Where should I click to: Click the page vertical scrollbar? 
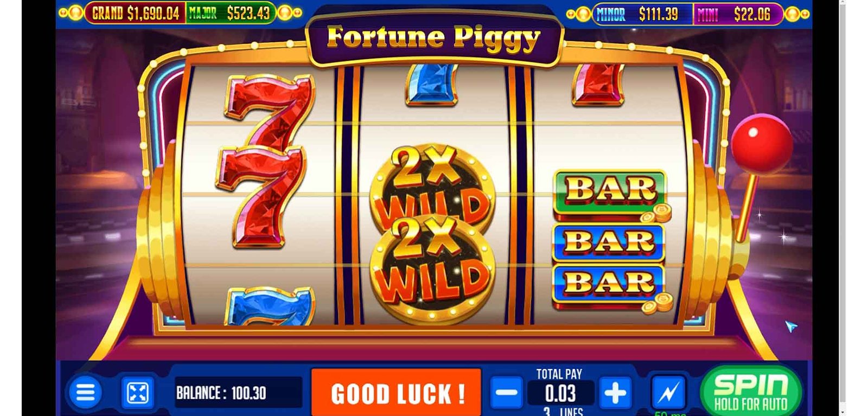coord(842,208)
